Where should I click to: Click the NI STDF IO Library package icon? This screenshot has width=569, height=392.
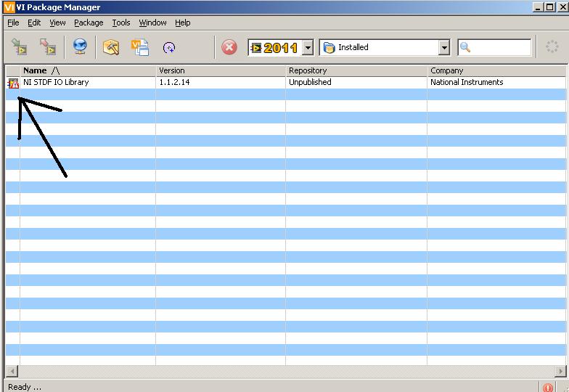13,83
